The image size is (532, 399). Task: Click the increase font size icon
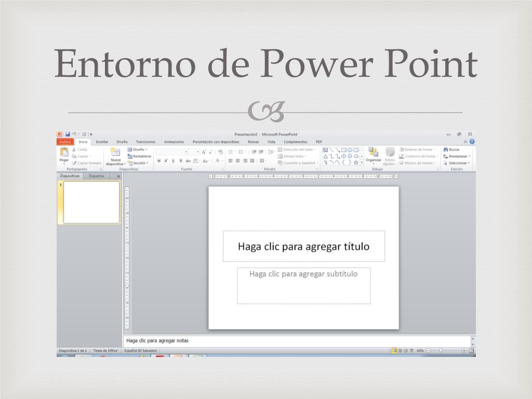coord(204,152)
